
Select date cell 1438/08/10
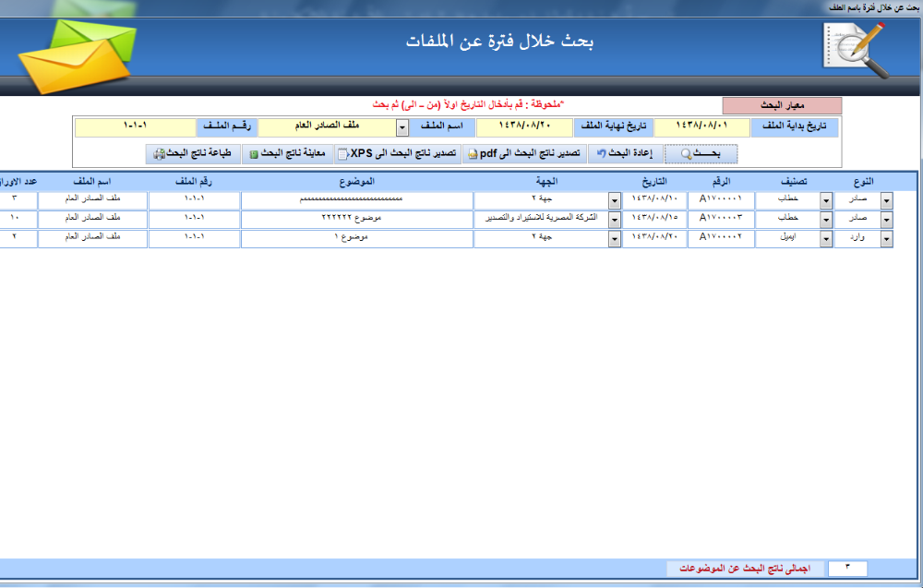coord(654,199)
